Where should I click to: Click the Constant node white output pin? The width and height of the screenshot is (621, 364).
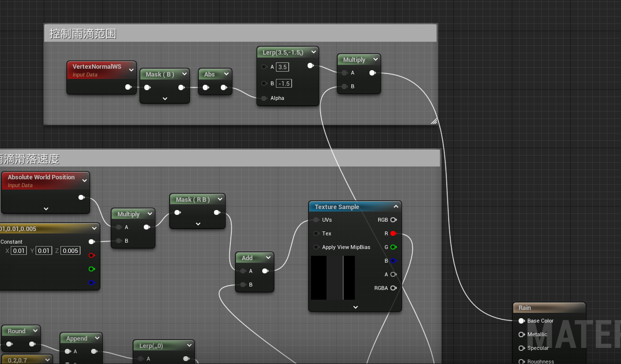click(91, 242)
